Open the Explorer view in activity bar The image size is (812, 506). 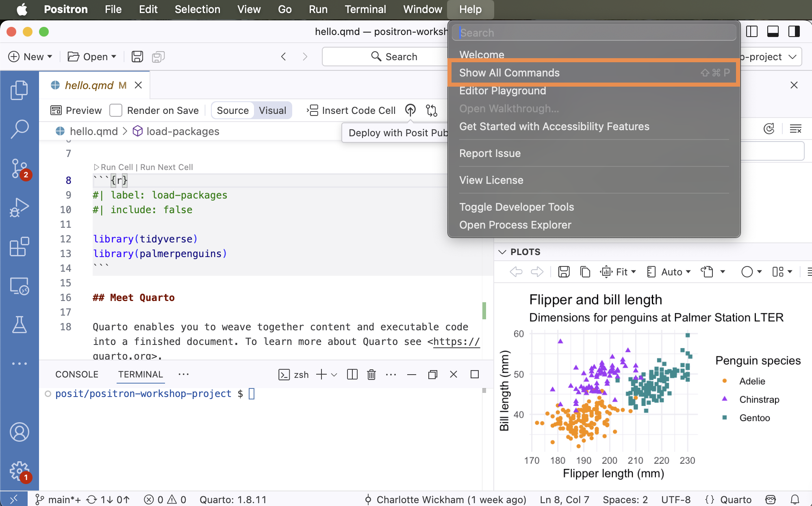pos(19,90)
